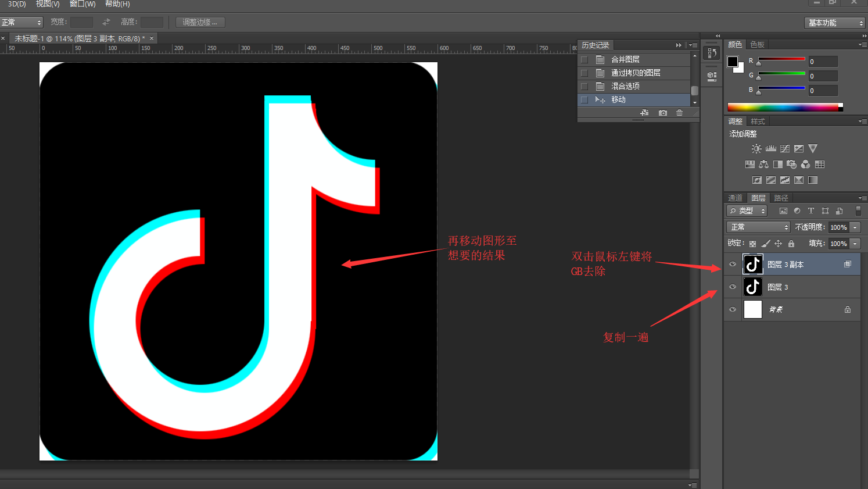Switch to the 色板 swatches tab
The width and height of the screenshot is (868, 489).
pyautogui.click(x=757, y=45)
